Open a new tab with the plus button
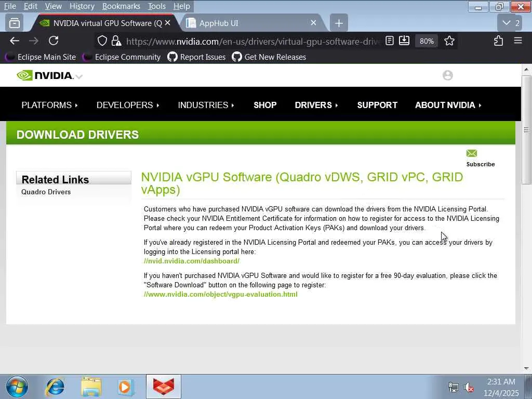 pyautogui.click(x=339, y=23)
